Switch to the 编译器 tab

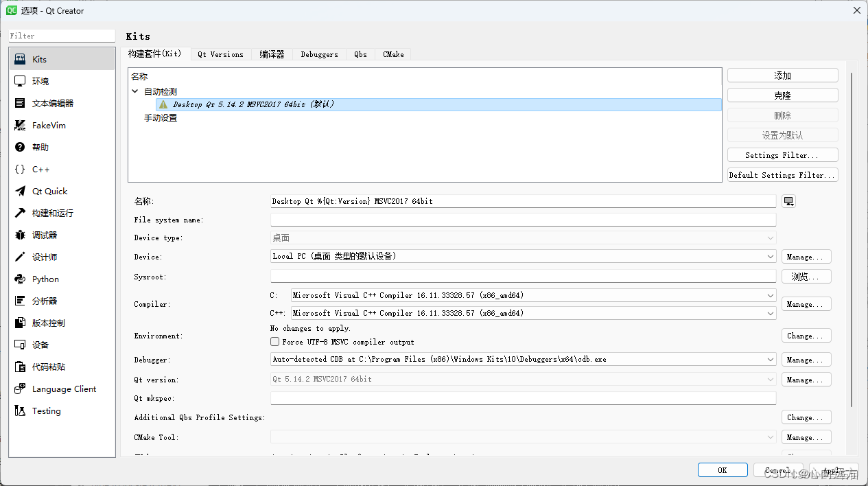tap(272, 54)
